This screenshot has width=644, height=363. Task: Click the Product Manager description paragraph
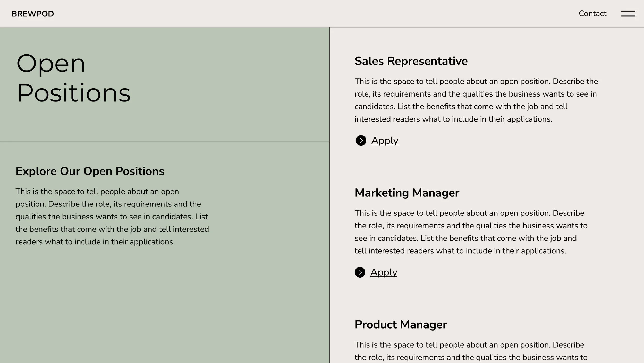pyautogui.click(x=471, y=351)
